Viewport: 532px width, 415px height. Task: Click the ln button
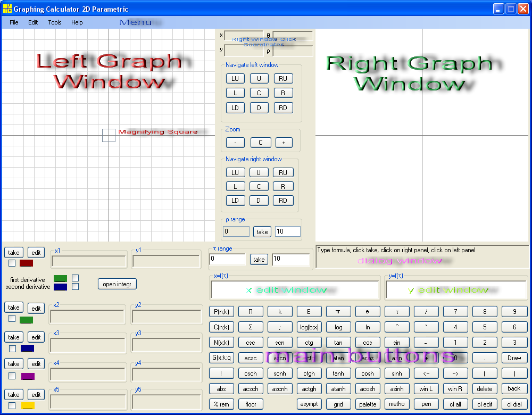coord(368,327)
